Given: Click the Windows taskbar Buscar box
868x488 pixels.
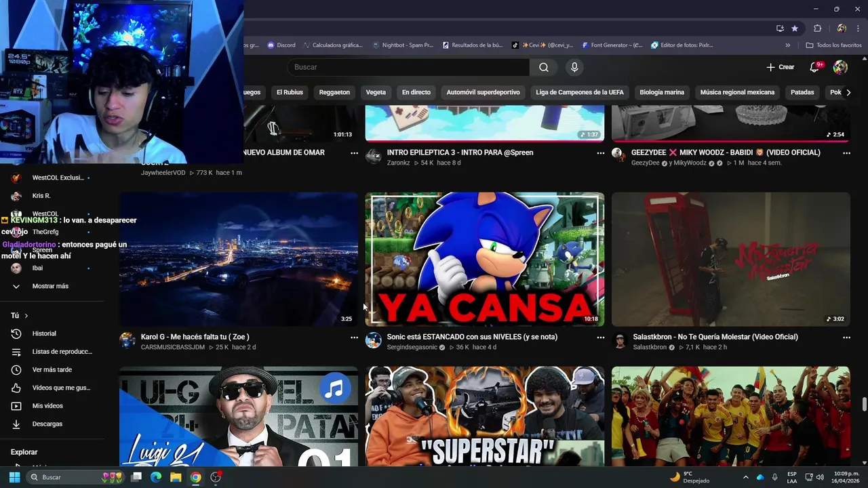Looking at the screenshot, I should 76,477.
